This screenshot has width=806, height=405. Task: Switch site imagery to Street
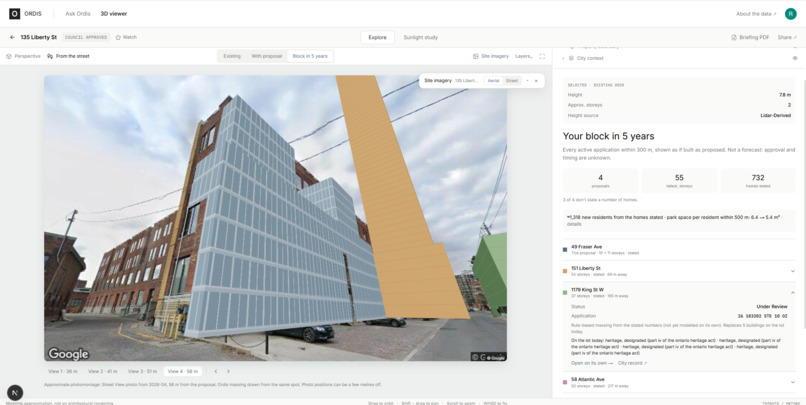pos(512,81)
